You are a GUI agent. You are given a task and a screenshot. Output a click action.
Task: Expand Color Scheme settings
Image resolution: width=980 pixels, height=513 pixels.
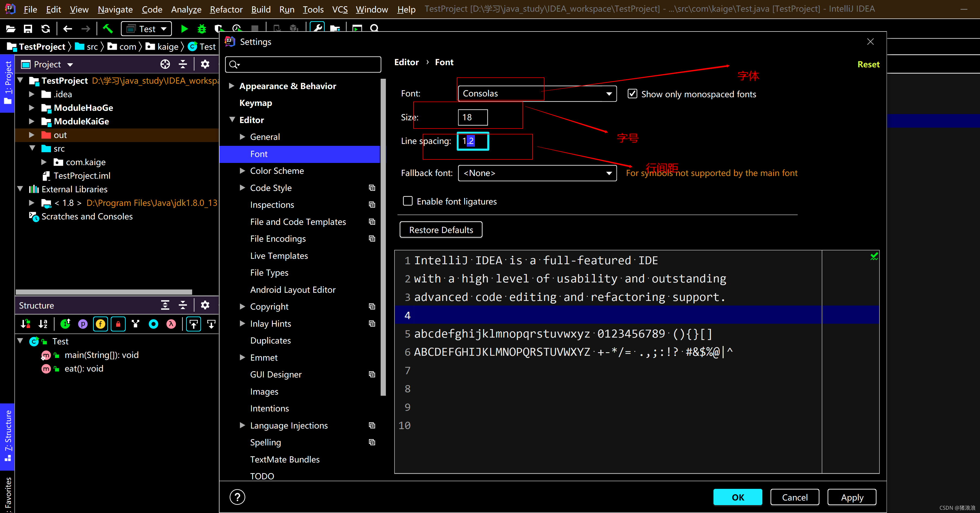(x=242, y=171)
